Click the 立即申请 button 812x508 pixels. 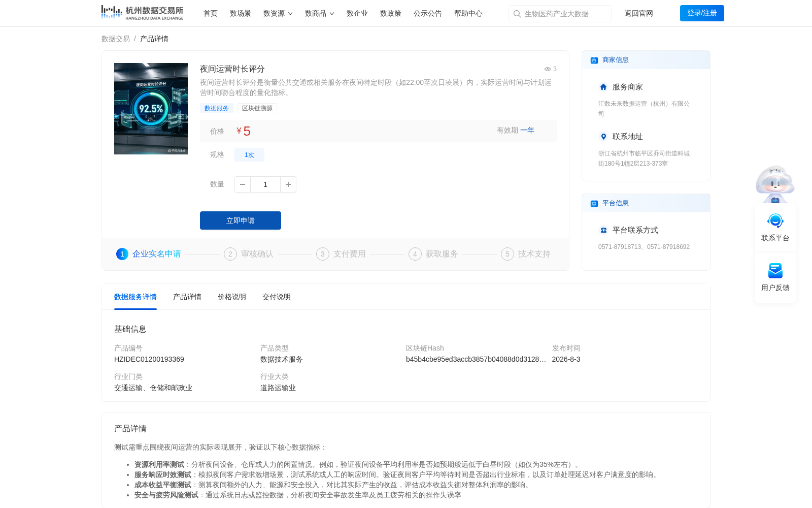point(241,220)
